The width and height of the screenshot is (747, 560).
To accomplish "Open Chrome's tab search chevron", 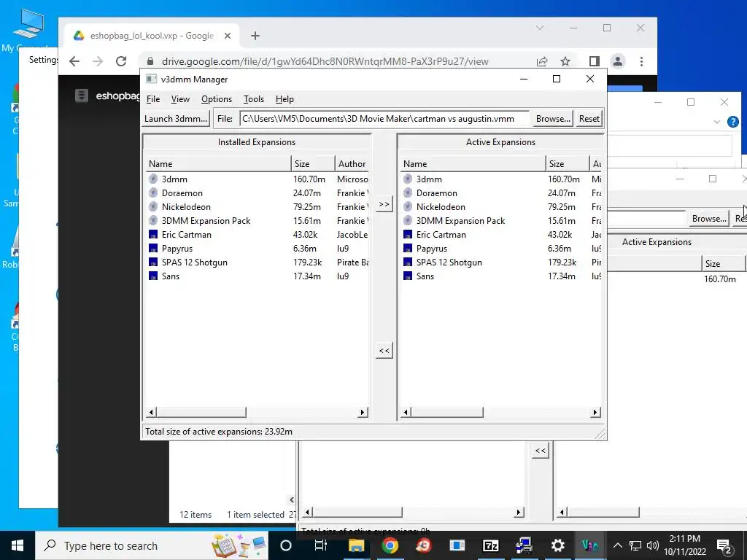I will point(540,28).
